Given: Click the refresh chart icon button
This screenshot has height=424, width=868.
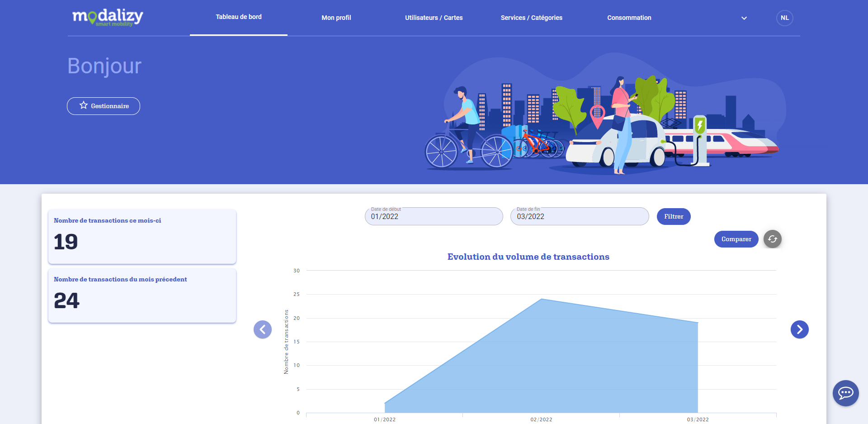Looking at the screenshot, I should pos(772,239).
